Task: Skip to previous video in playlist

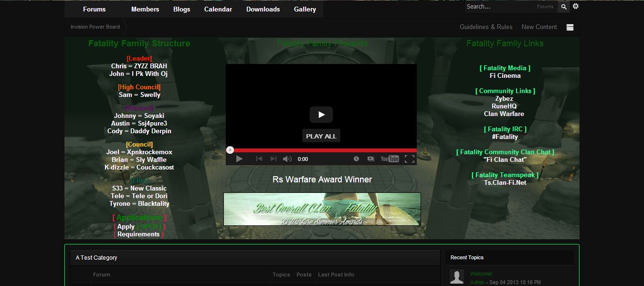Action: [x=259, y=159]
